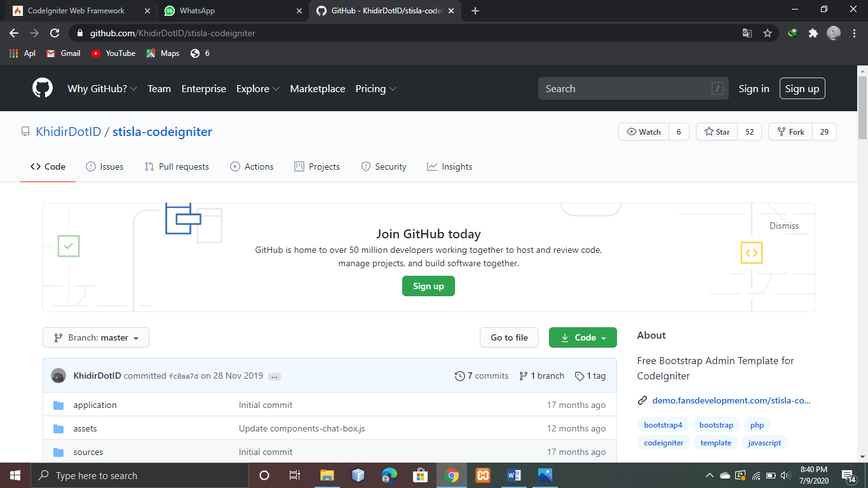
Task: Fork the repository
Action: 790,132
